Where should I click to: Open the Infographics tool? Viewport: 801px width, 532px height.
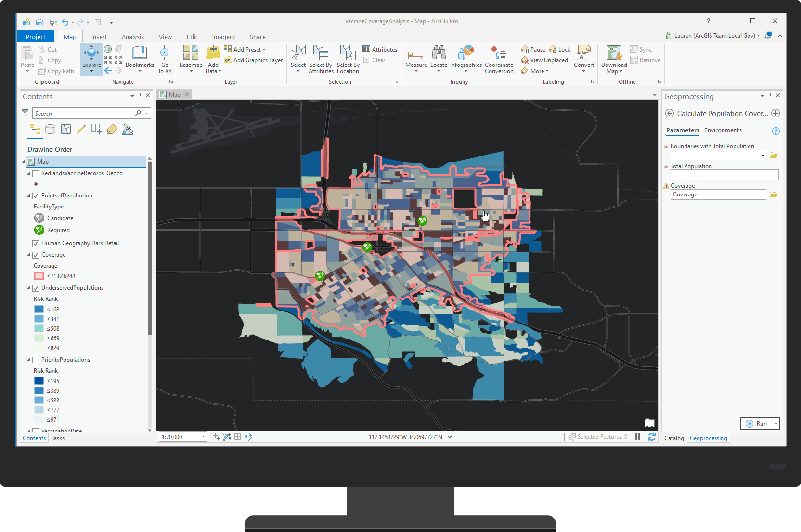(465, 59)
